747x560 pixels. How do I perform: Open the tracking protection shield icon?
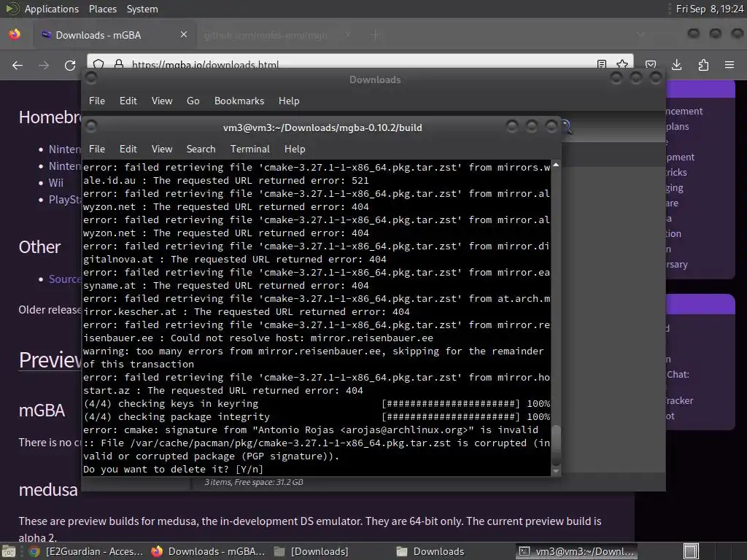coord(98,64)
